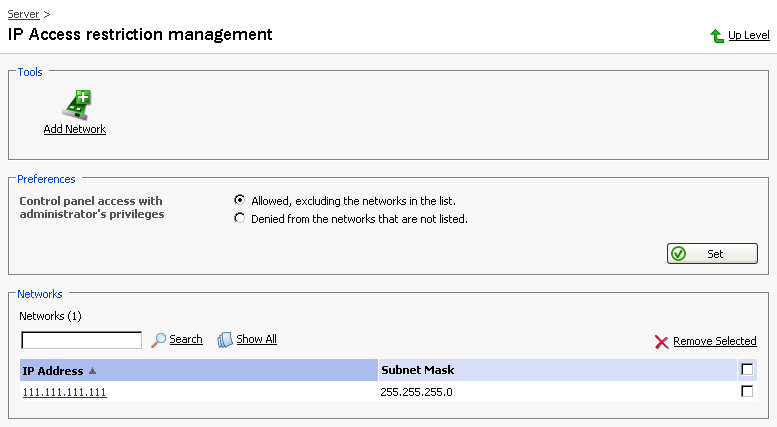
Task: Click the IP Address sort arrow
Action: pos(93,370)
